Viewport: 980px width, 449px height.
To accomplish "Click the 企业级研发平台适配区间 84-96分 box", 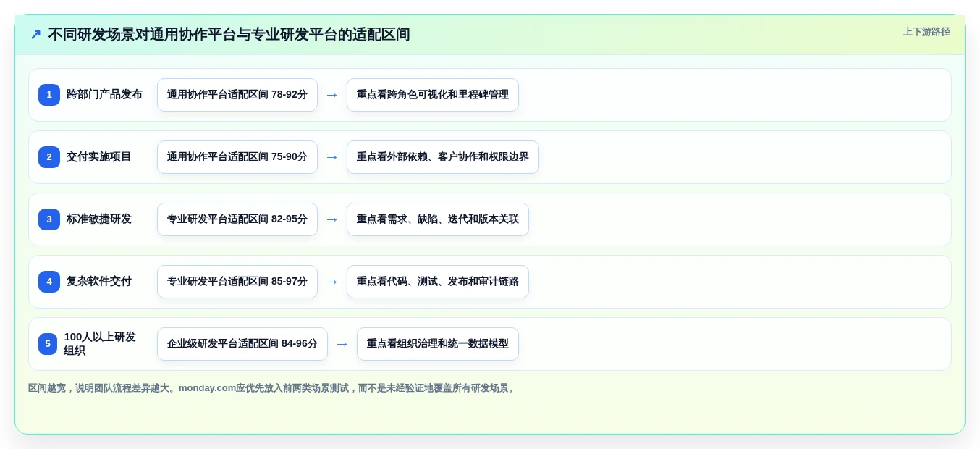I will coord(242,344).
